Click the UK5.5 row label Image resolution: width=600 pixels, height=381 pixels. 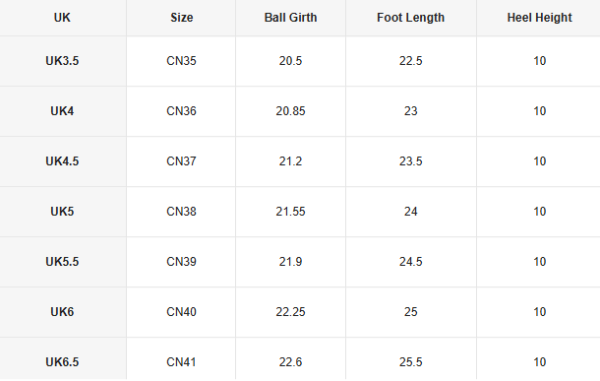point(62,262)
